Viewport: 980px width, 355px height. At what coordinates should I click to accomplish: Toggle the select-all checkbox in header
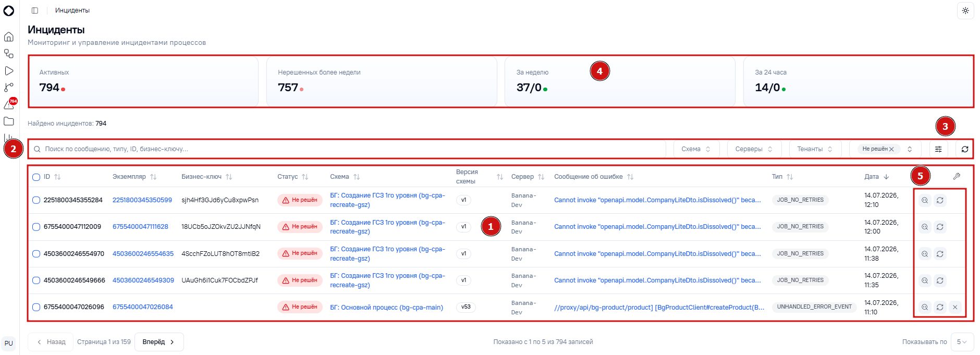click(x=36, y=177)
